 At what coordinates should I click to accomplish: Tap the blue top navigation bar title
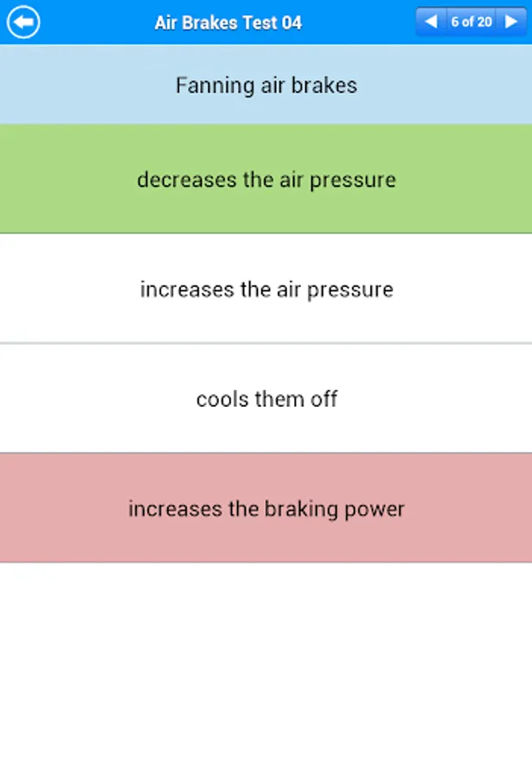click(x=228, y=22)
